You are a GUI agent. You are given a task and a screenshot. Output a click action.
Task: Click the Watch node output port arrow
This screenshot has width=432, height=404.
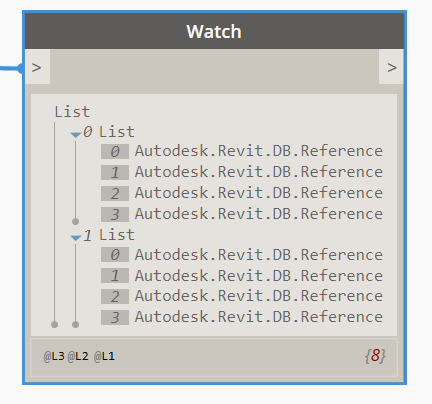pos(391,67)
